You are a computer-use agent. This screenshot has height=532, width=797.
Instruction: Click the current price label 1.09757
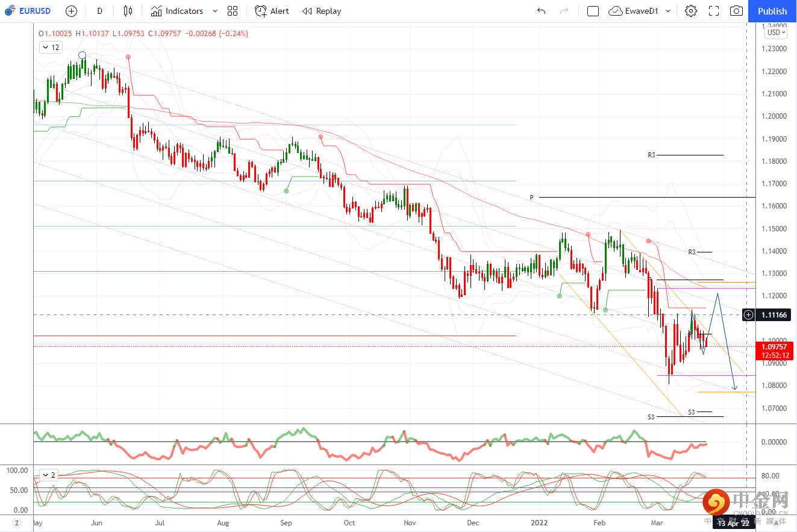pos(775,346)
